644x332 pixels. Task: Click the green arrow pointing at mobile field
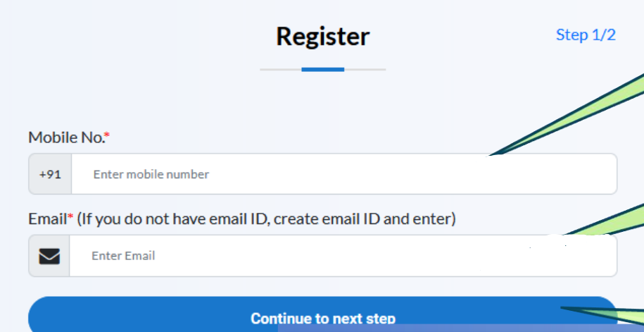pos(567,115)
